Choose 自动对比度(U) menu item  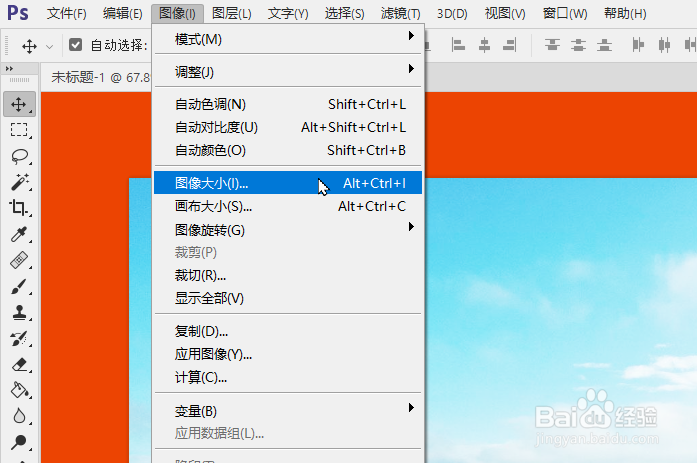tap(288, 127)
